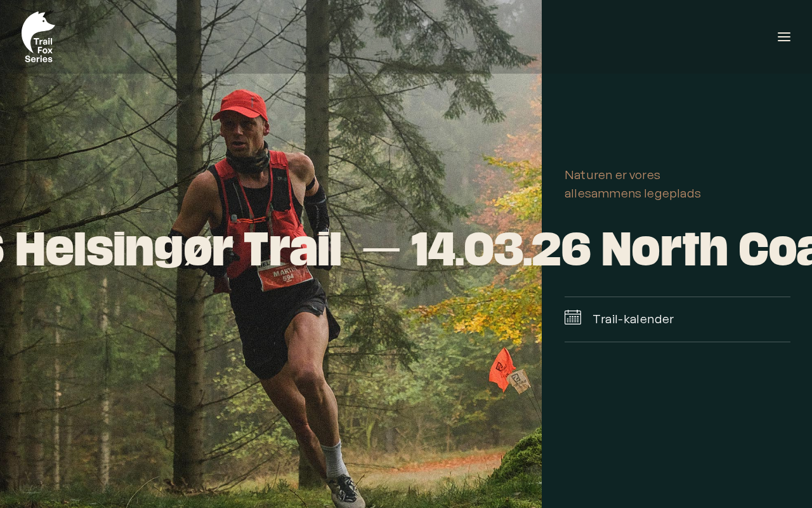Viewport: 812px width, 508px height.
Task: Click the calendar icon beside Trail-kalender
Action: (x=573, y=317)
